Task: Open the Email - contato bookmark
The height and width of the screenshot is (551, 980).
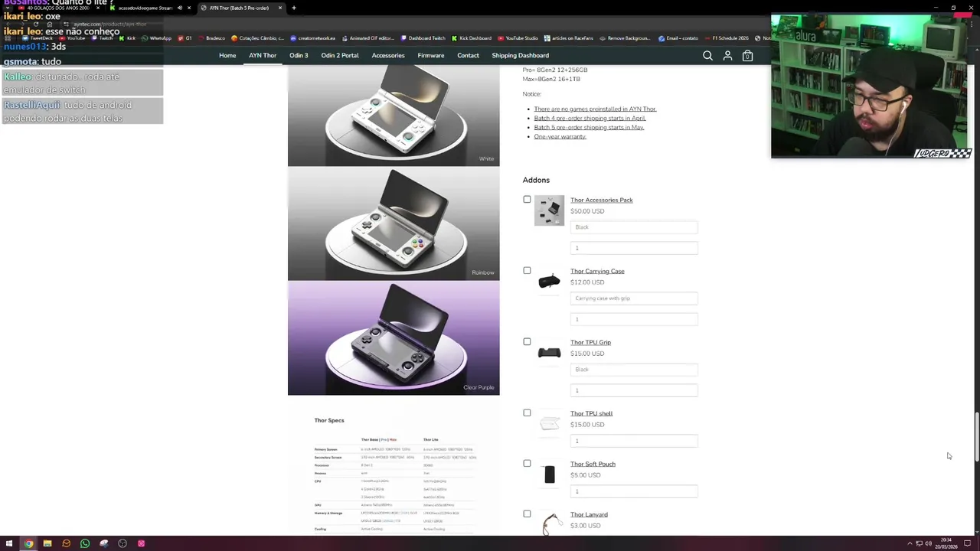Action: pos(678,38)
